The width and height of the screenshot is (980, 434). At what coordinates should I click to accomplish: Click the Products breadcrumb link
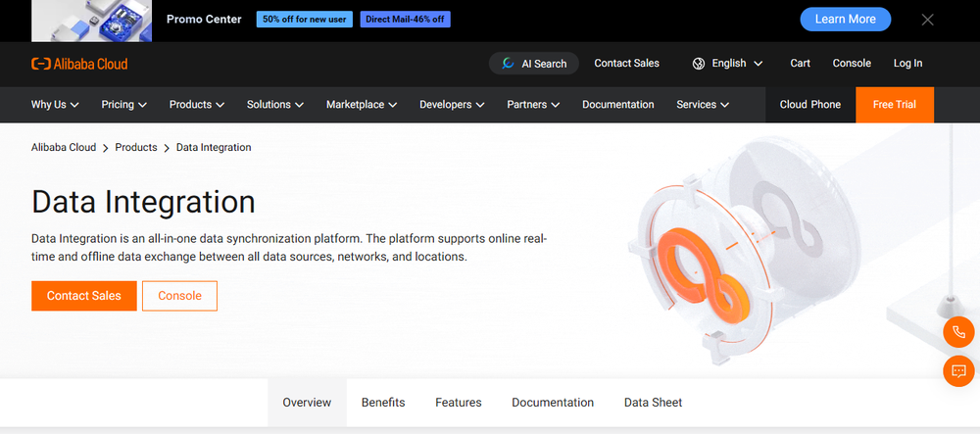(136, 147)
